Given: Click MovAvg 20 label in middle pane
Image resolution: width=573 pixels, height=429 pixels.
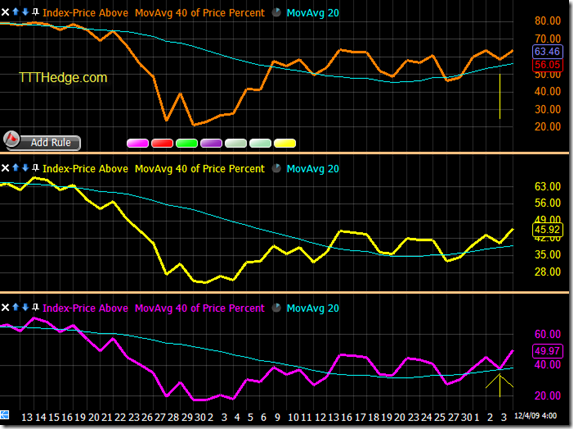Looking at the screenshot, I should [x=313, y=169].
